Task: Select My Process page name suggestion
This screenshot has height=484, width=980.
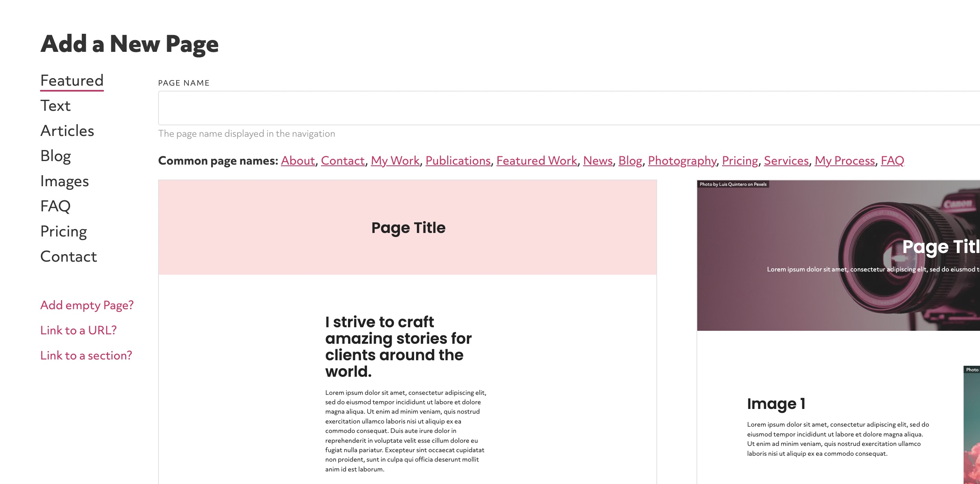Action: tap(845, 161)
